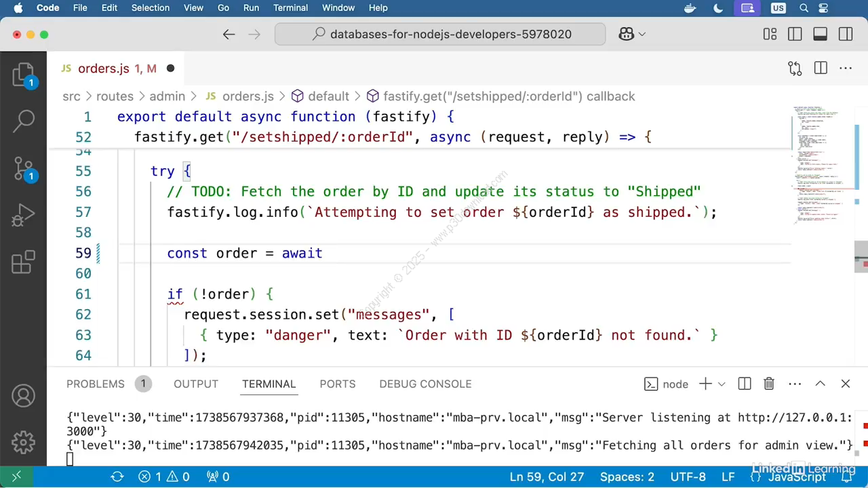Switch to the OUTPUT panel tab
Viewport: 868px width, 488px height.
196,384
